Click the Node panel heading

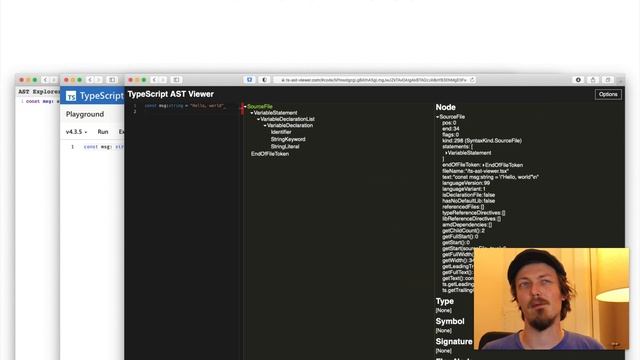click(445, 107)
